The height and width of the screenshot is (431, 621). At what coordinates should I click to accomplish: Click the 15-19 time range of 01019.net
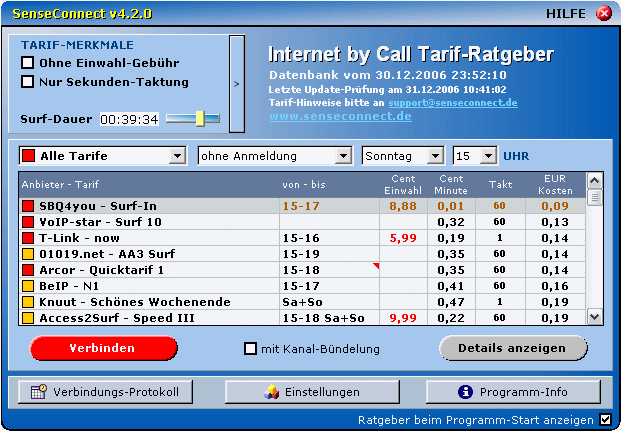tap(301, 254)
